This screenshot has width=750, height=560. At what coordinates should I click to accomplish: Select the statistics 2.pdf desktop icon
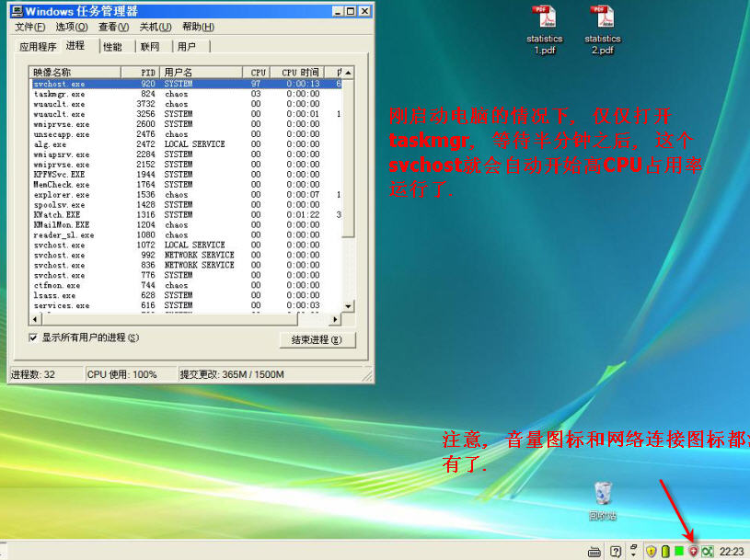(x=602, y=29)
